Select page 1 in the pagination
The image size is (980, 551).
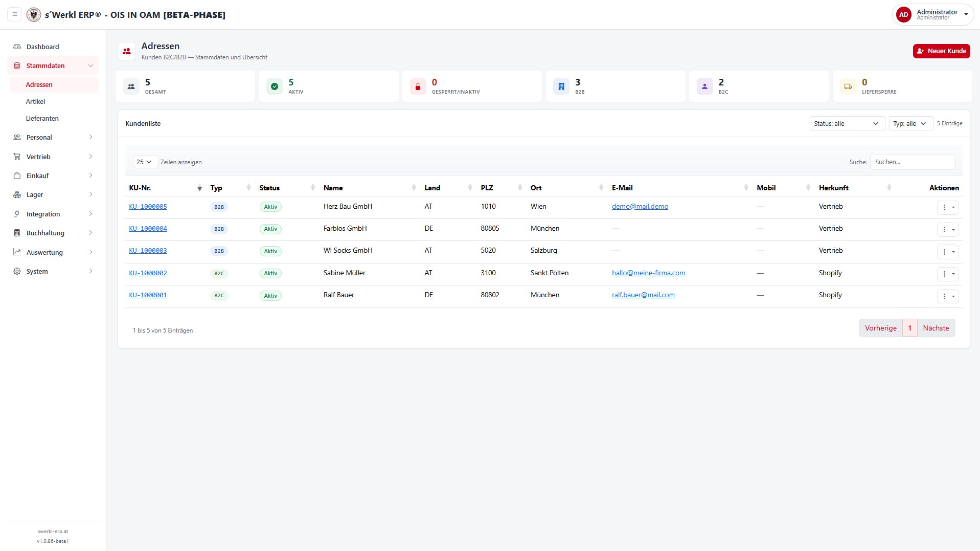coord(909,328)
